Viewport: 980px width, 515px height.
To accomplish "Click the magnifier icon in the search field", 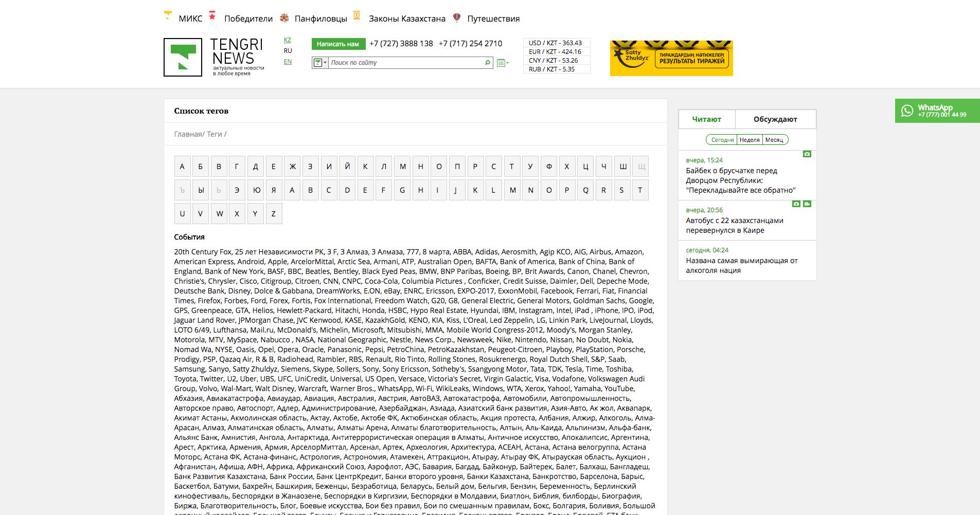I will point(488,63).
